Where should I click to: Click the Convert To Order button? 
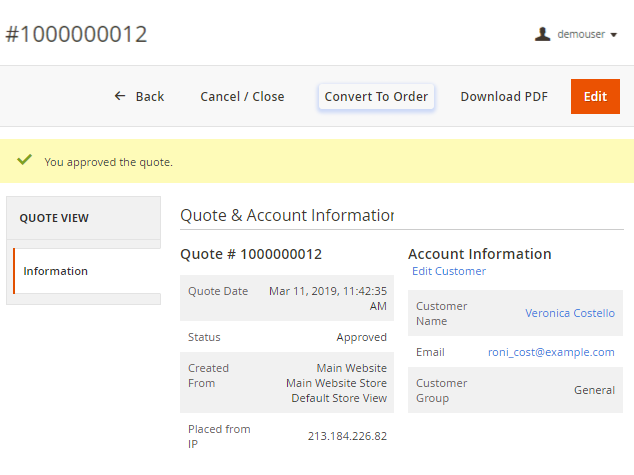(x=376, y=96)
